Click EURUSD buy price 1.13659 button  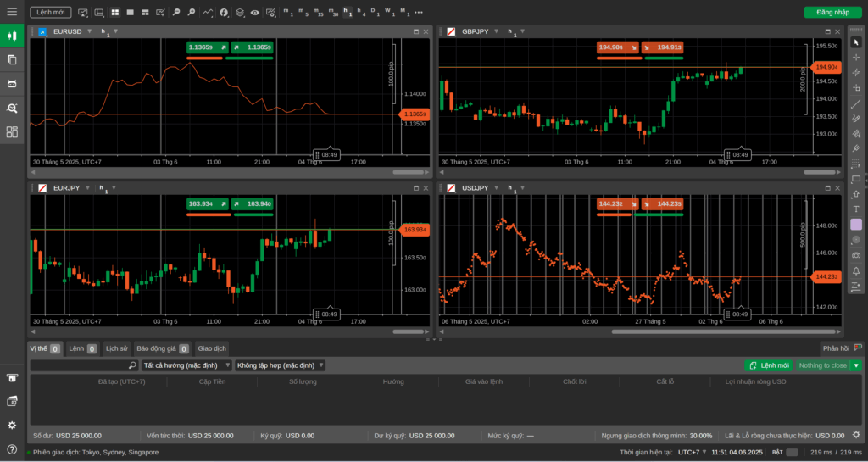click(x=252, y=47)
